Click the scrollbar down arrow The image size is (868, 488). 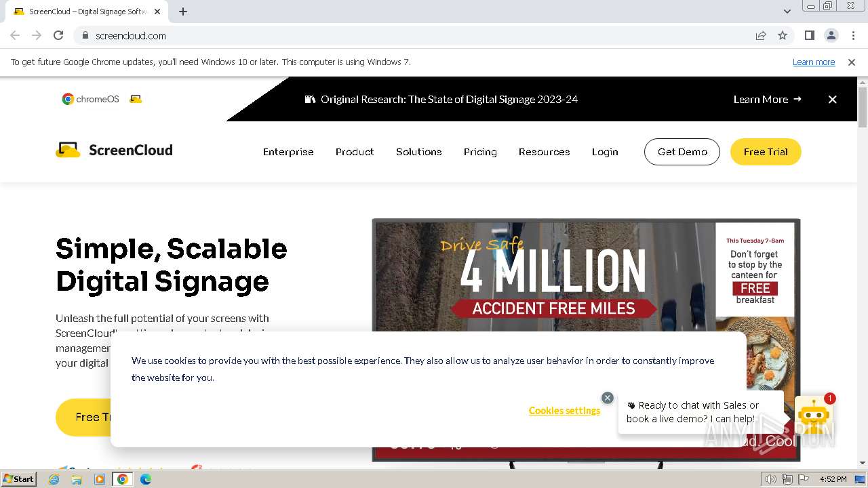point(863,463)
